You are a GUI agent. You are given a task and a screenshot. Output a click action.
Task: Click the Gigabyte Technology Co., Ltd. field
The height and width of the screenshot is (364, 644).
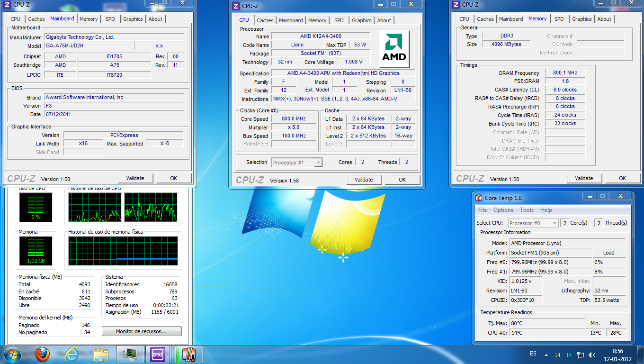(x=114, y=37)
